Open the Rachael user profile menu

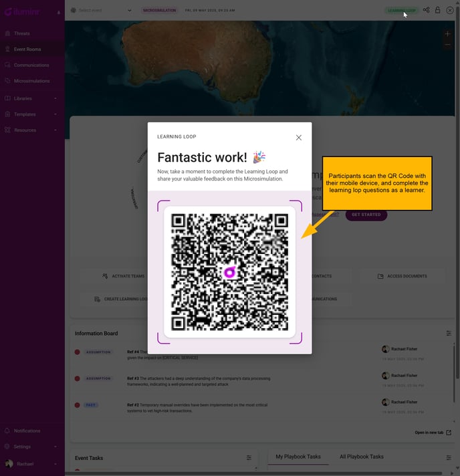(x=32, y=464)
